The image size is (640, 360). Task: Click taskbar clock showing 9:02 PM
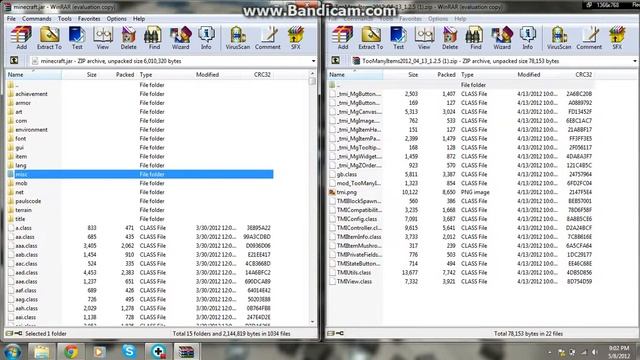[x=619, y=352]
